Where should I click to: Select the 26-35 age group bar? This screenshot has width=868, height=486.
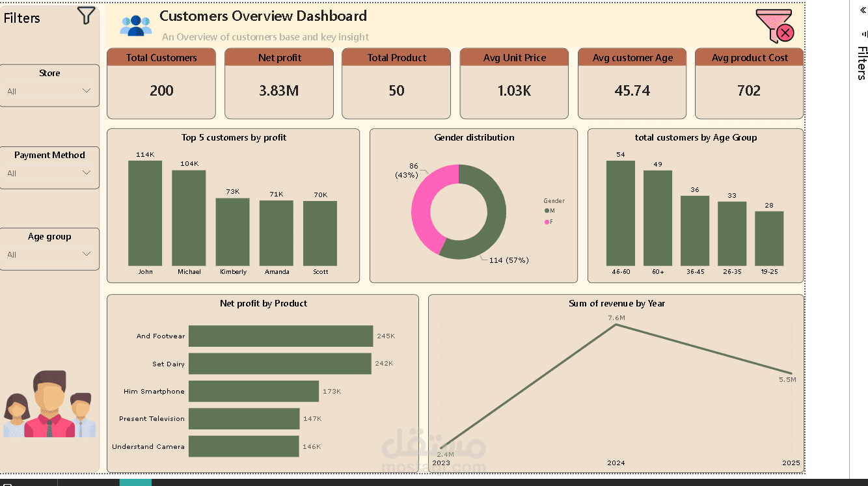(732, 234)
